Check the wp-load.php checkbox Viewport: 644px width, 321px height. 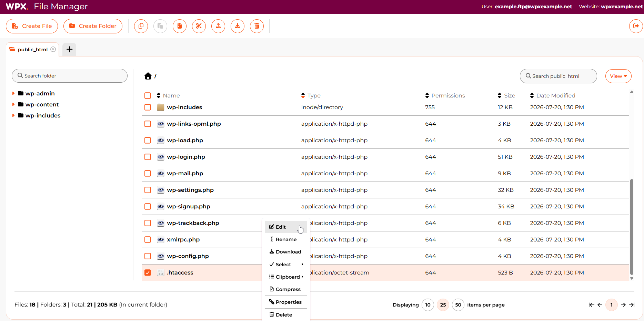[x=148, y=141]
